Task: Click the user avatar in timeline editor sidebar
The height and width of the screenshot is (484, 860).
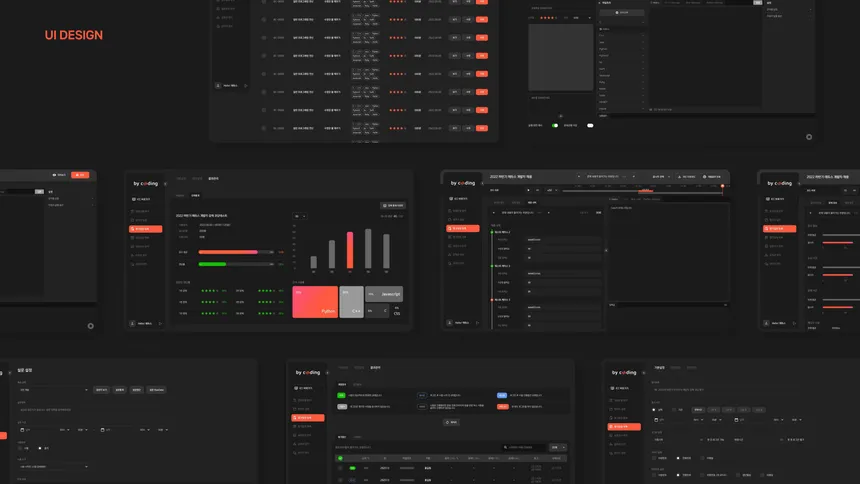Action: click(x=450, y=323)
